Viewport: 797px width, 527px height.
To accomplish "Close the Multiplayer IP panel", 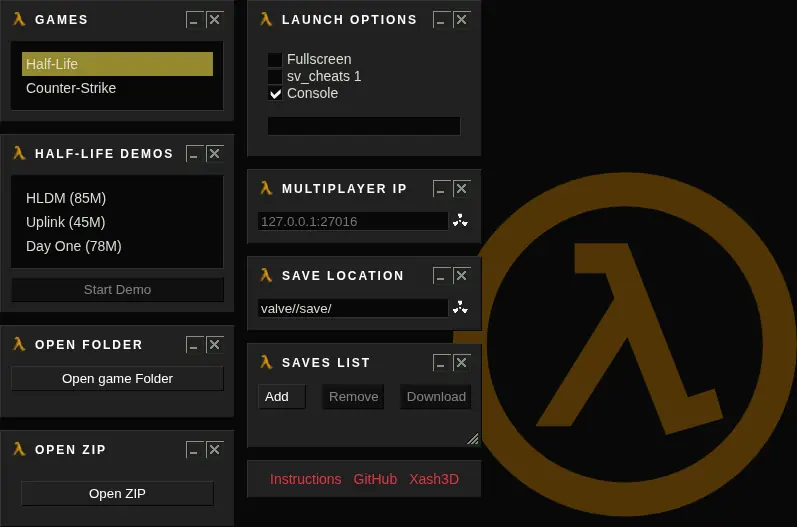I will pyautogui.click(x=462, y=189).
